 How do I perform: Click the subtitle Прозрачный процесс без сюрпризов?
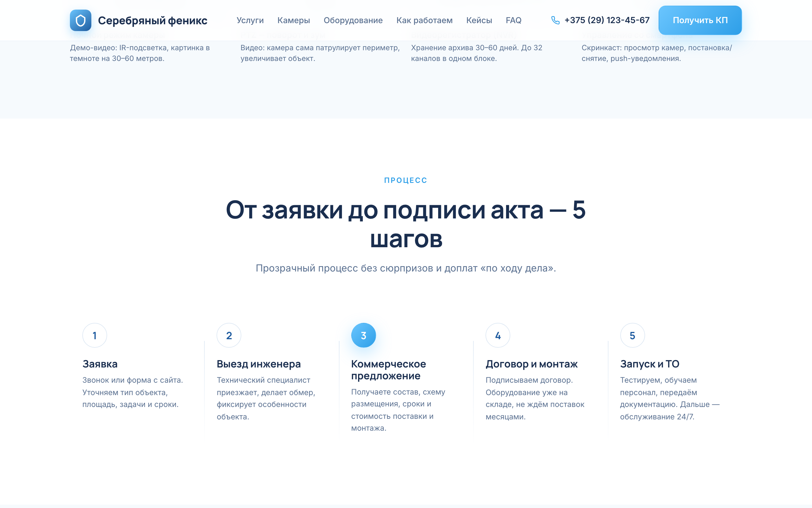coord(406,268)
